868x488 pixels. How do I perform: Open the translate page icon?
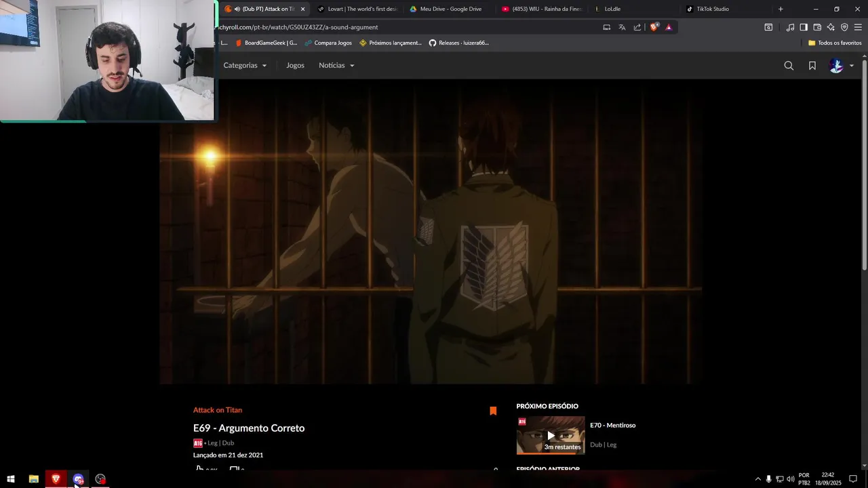[622, 27]
